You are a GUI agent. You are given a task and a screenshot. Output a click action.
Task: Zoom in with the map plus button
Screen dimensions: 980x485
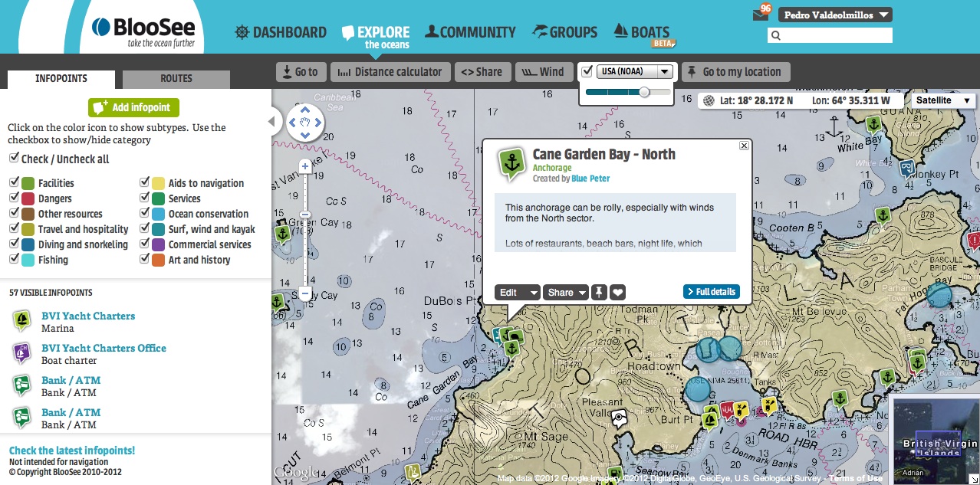pos(305,165)
